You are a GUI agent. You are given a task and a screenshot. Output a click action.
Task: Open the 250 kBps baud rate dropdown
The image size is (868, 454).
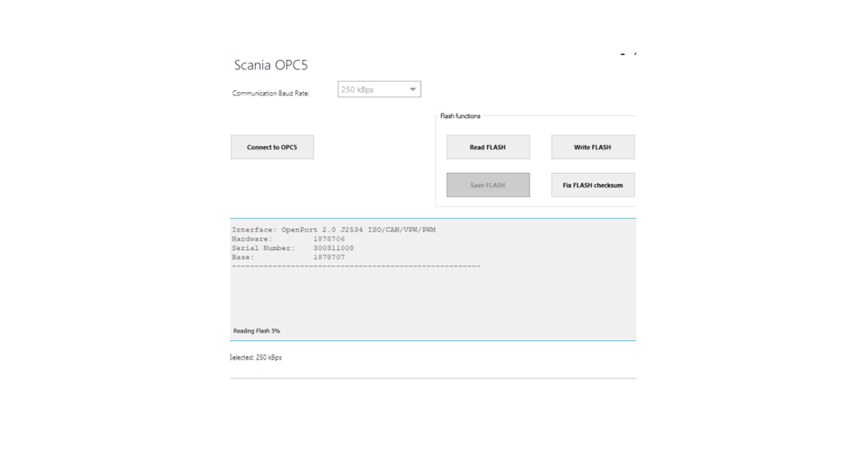(379, 89)
